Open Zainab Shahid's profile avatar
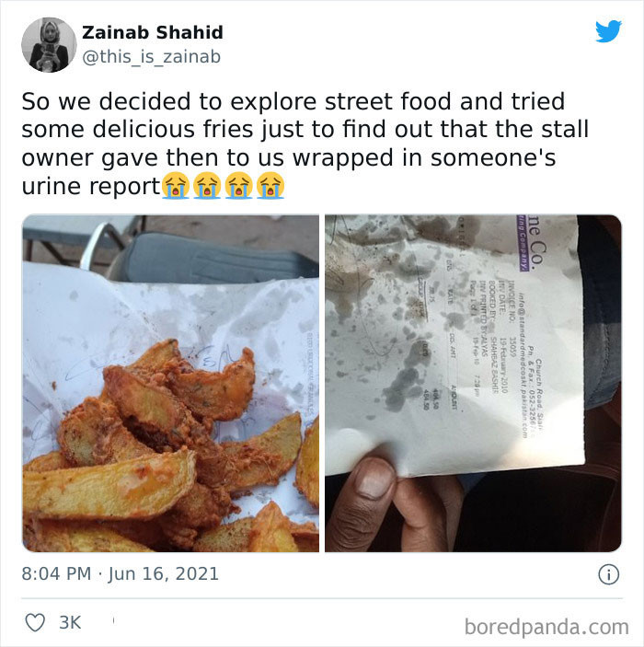The width and height of the screenshot is (644, 647). pos(49,44)
